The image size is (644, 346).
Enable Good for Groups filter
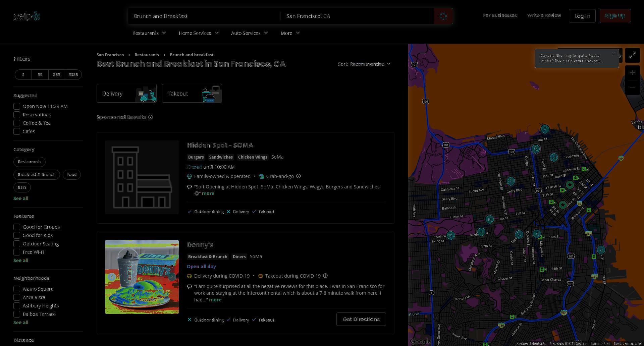click(x=17, y=227)
